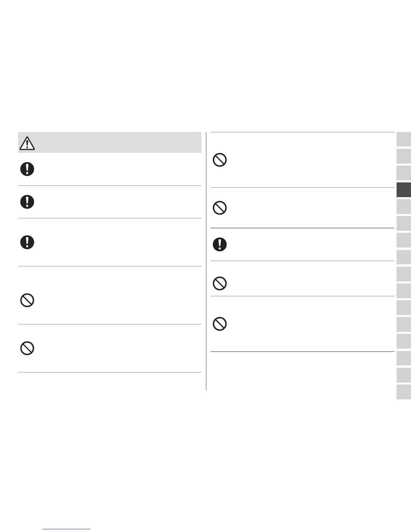Image resolution: width=411 pixels, height=532 pixels.
Task: Click the prohibition icon just below the right-column exclamation icon
Action: coord(220,283)
